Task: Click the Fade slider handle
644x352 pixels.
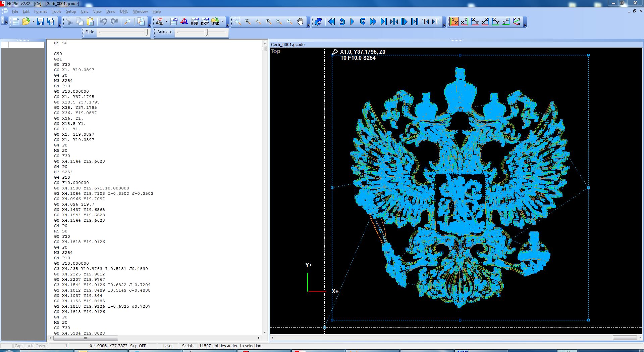Action: (x=146, y=32)
